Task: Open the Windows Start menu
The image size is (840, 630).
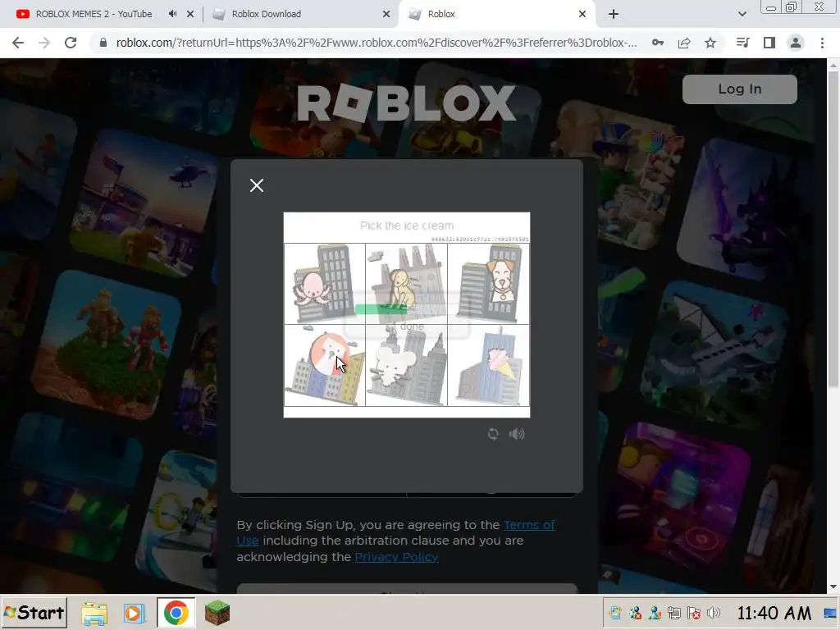Action: click(34, 613)
